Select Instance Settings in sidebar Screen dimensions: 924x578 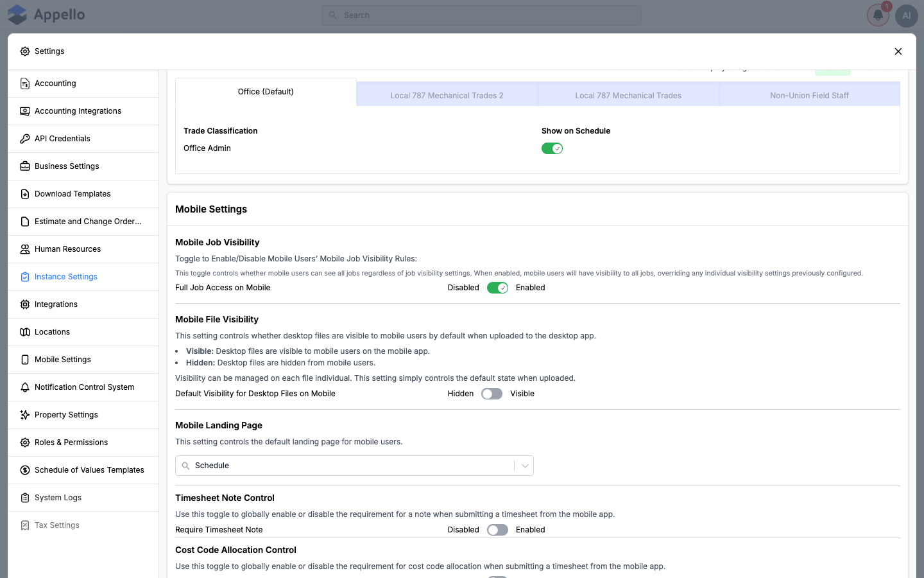[83, 277]
